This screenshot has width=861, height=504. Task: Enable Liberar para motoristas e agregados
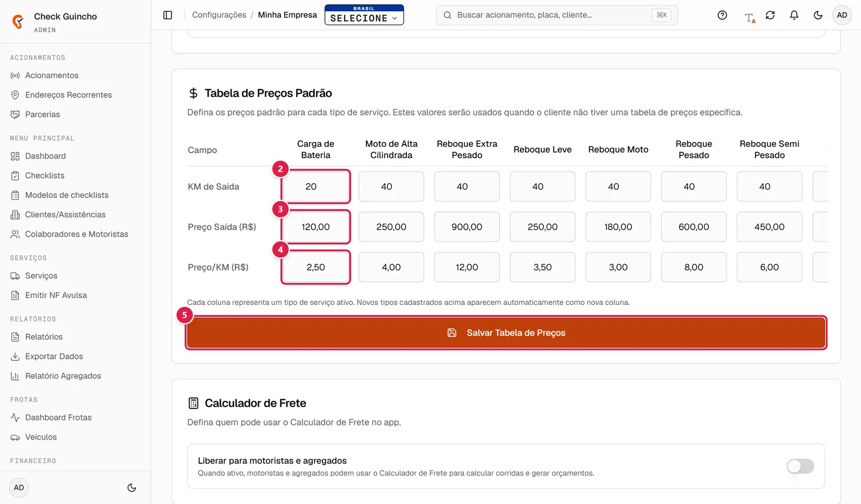[800, 466]
